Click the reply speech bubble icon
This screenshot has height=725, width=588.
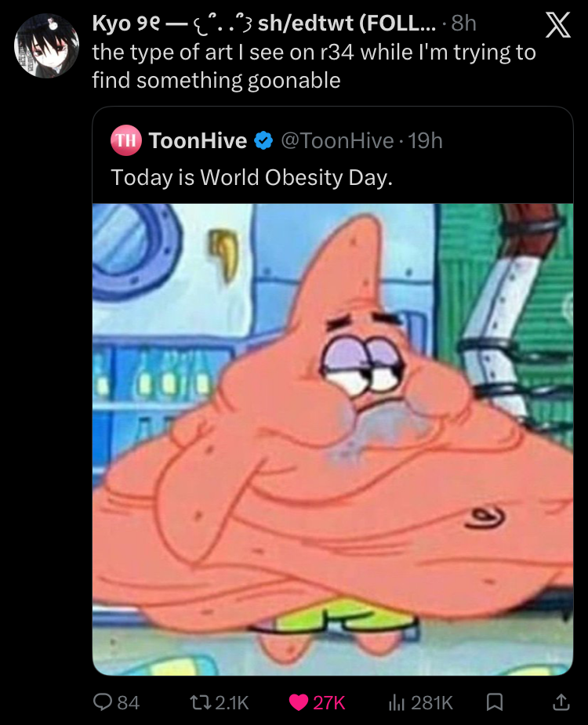pyautogui.click(x=103, y=703)
